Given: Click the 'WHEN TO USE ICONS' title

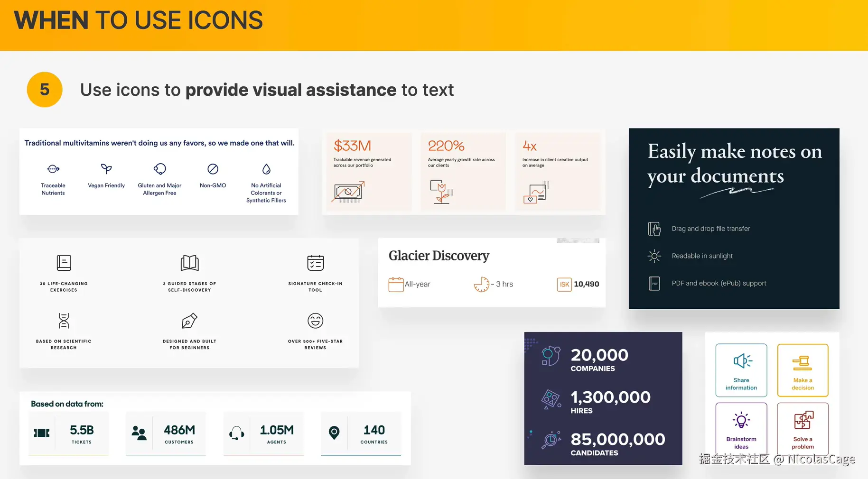Looking at the screenshot, I should click(x=139, y=20).
